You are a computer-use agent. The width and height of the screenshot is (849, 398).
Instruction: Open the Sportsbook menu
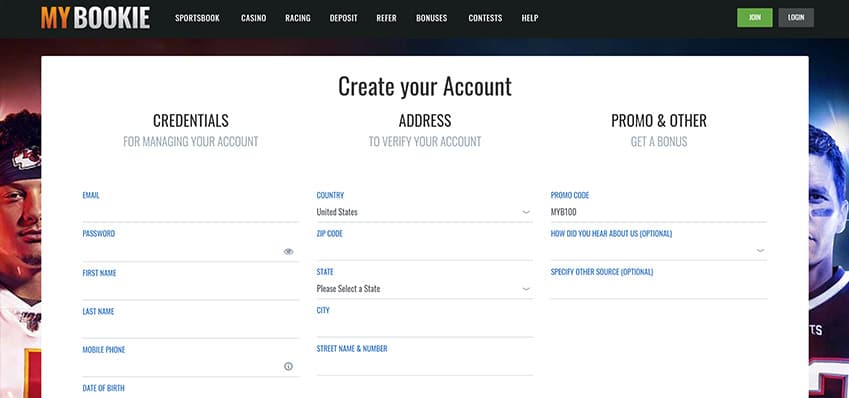point(197,18)
